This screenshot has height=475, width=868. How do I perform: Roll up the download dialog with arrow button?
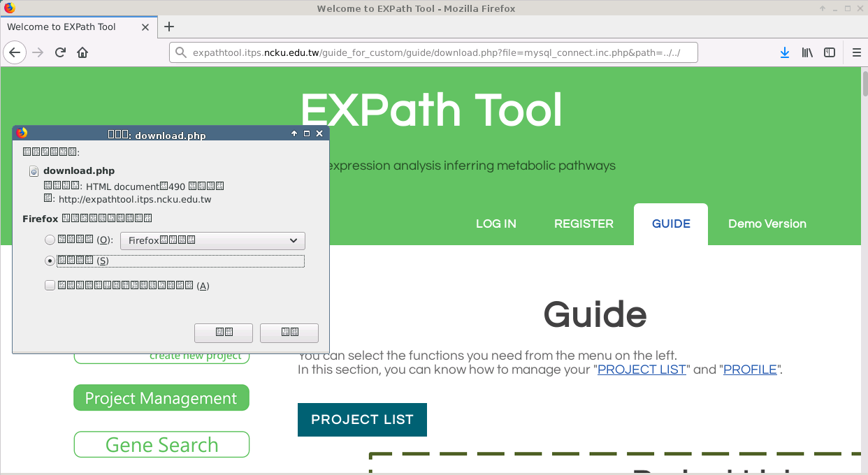(294, 133)
